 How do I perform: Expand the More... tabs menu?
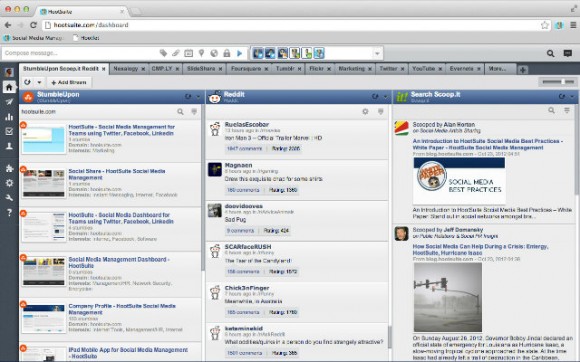498,69
